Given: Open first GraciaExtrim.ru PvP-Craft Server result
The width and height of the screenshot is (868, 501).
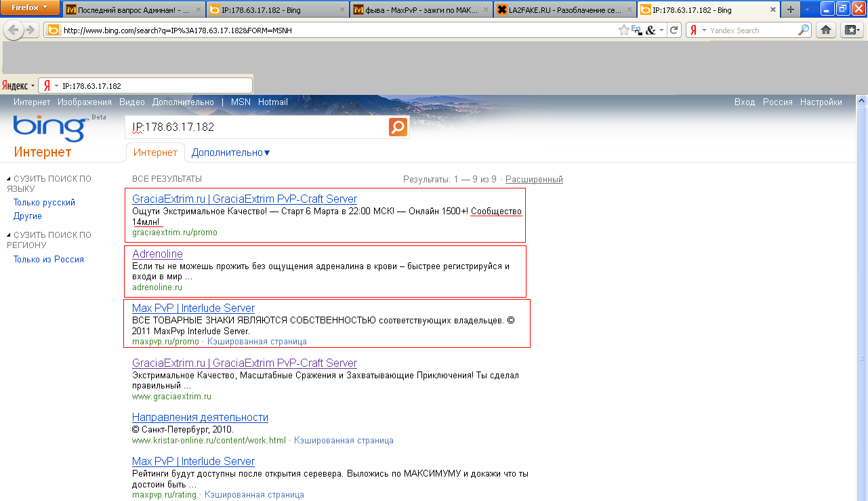Looking at the screenshot, I should pos(245,199).
